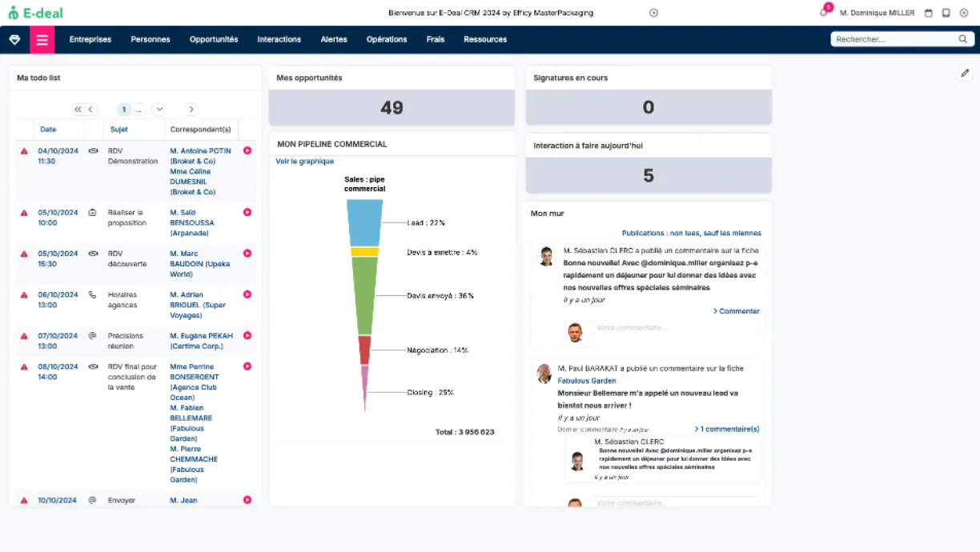Open the Personnes menu
The image size is (980, 552).
tap(151, 39)
